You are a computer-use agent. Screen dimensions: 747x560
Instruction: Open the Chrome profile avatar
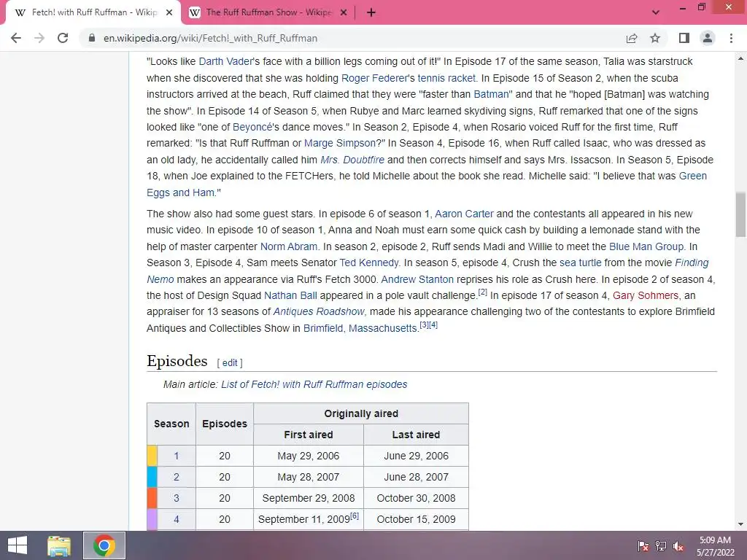tap(708, 38)
